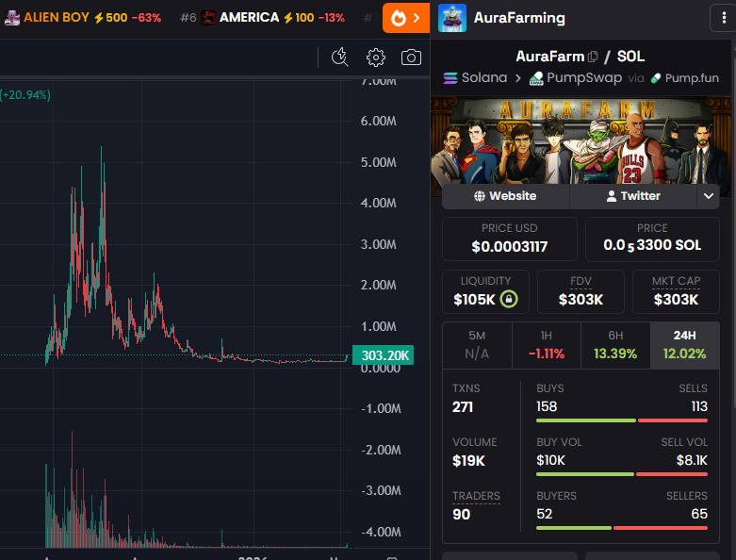Click the SELLERS 65 value
Screen dimensions: 736x560
pos(699,514)
